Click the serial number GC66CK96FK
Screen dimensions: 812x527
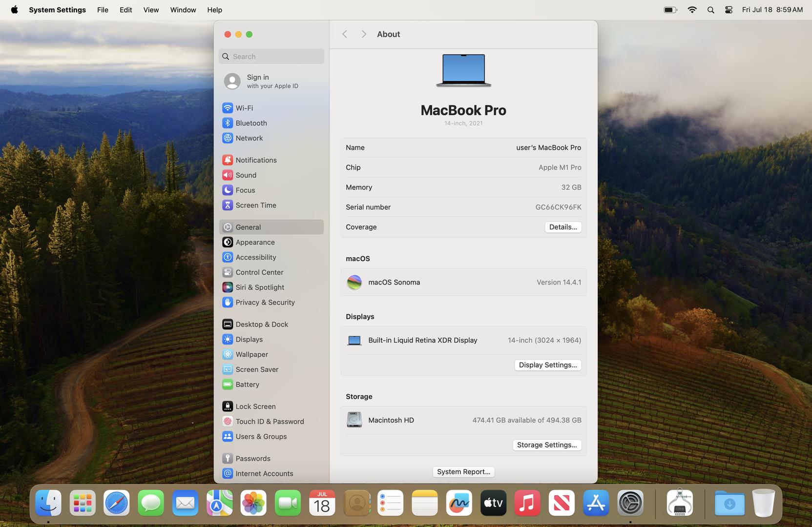coord(558,207)
